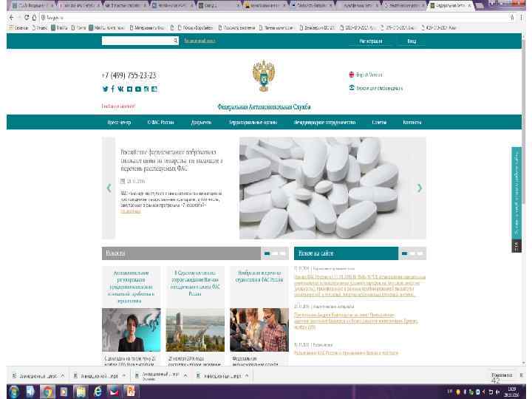This screenshot has width=532, height=399.
Task: Open the Ноябрьская неделя news card title
Action: click(259, 276)
